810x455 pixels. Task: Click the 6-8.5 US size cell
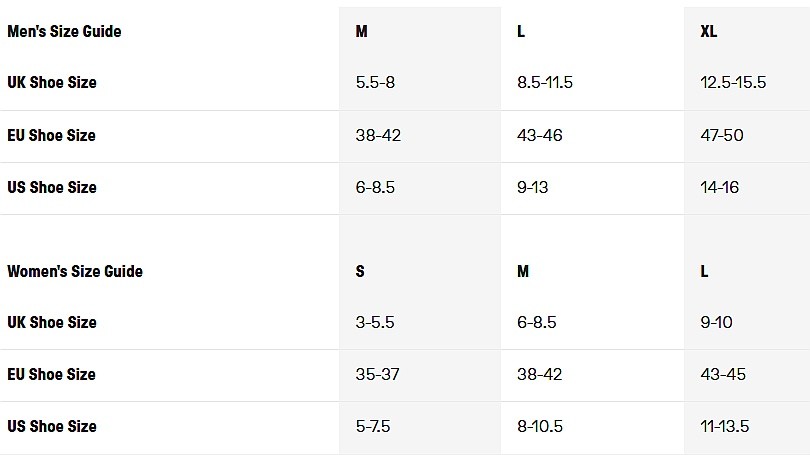click(377, 187)
